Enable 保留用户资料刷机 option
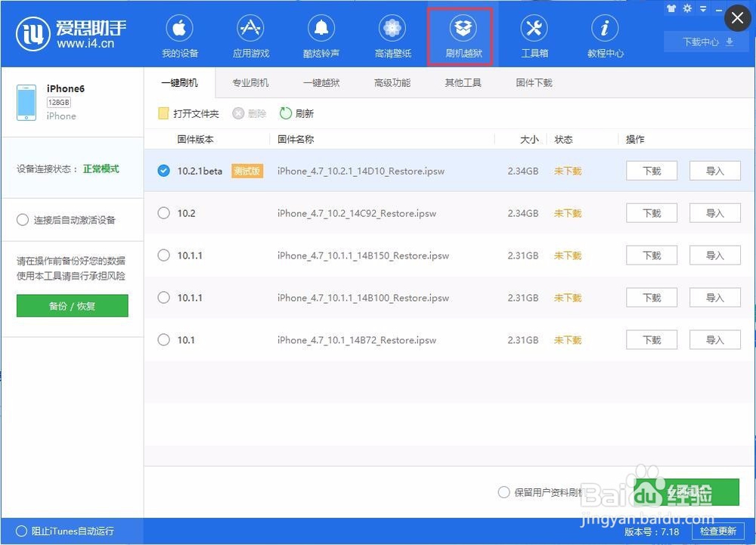The width and height of the screenshot is (756, 545). 503,492
